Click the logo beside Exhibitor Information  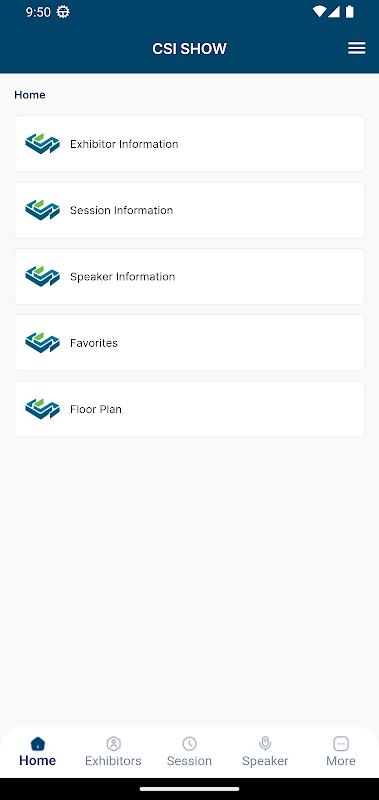click(42, 144)
